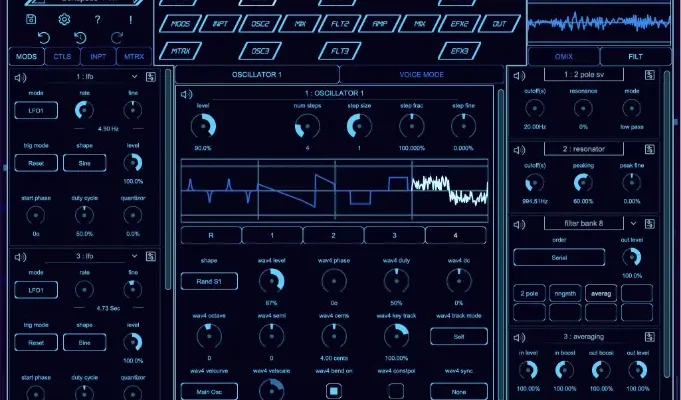Enable the wav4 bend on checkbox
The image size is (681, 400).
[x=335, y=390]
